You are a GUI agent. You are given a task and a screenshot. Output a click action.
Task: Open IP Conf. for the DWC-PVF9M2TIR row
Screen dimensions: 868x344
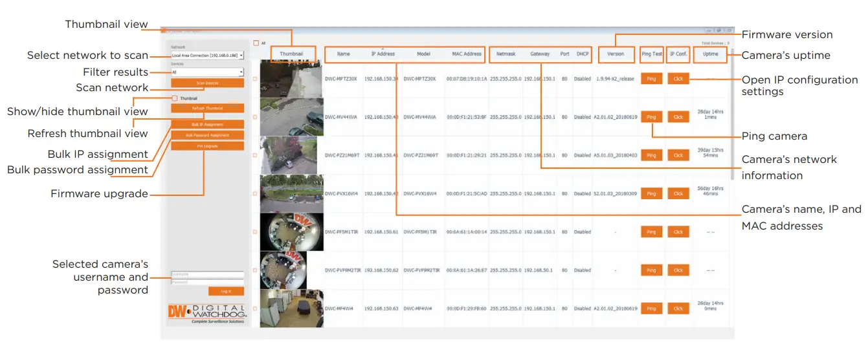click(x=678, y=270)
